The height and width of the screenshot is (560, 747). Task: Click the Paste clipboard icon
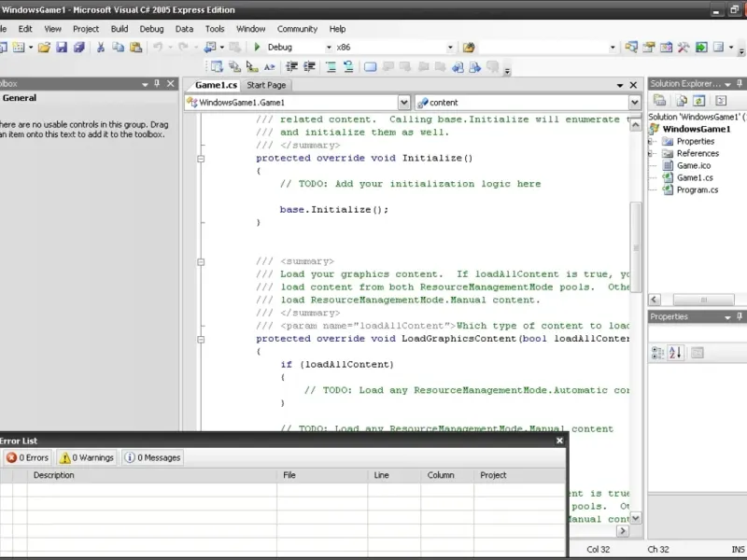(134, 47)
